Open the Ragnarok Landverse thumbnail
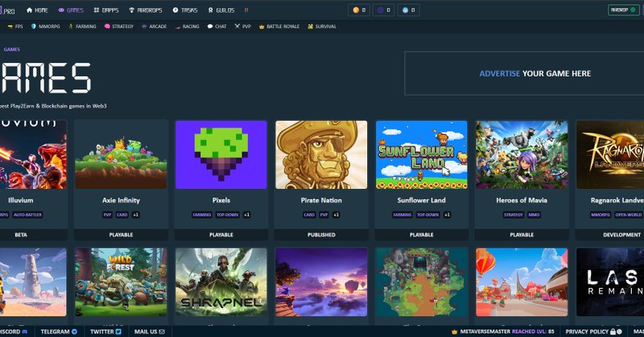 (x=610, y=154)
